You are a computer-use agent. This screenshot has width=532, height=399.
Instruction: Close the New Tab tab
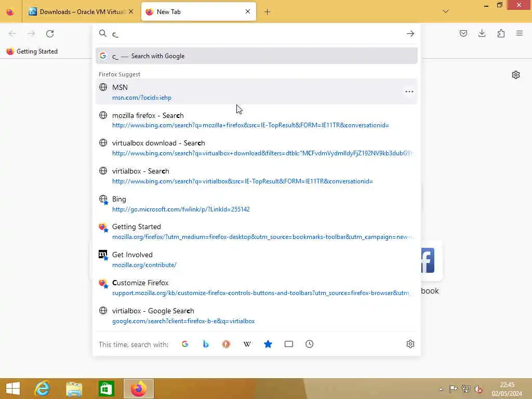(248, 12)
